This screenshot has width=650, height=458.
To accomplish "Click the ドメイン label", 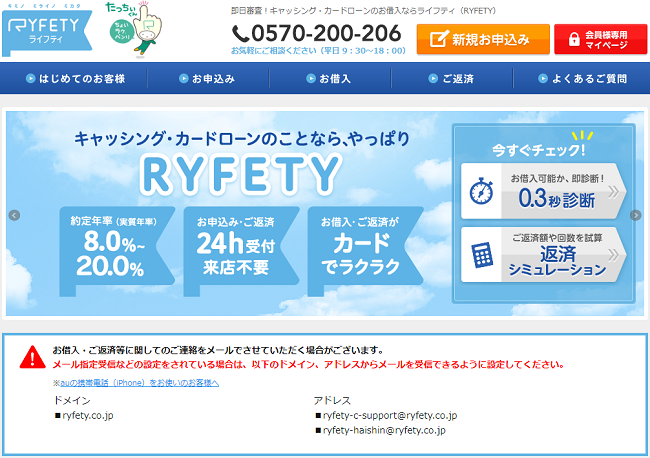I will (72, 400).
